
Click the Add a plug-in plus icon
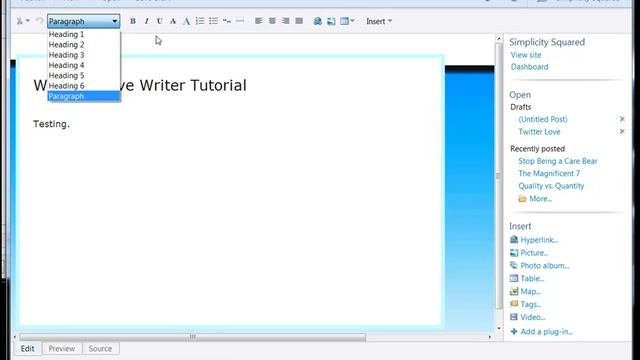pos(514,331)
